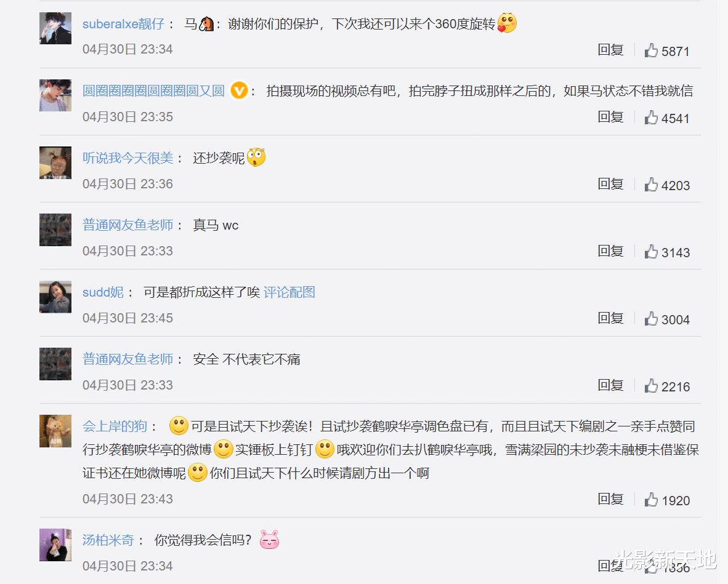Open the 评论配图 comment image link

[289, 292]
